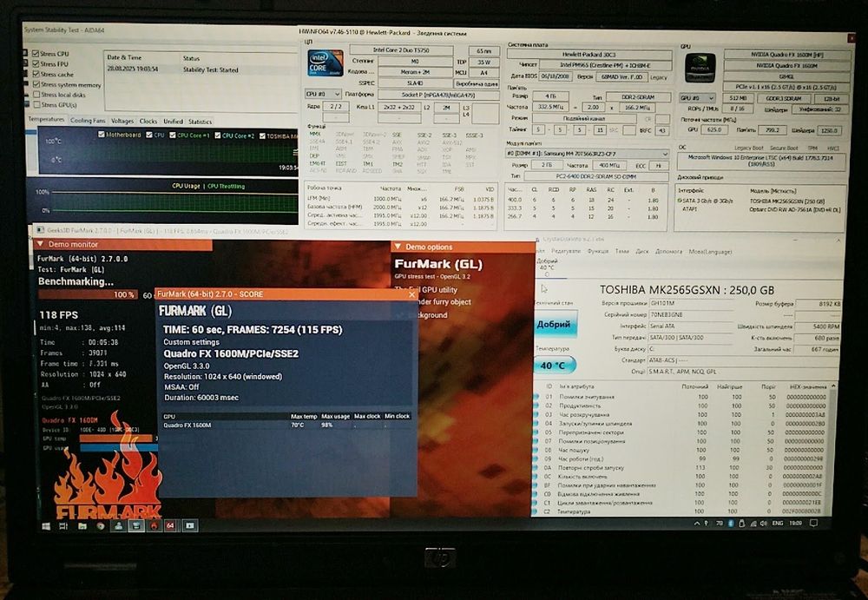Expand the memory module Samsung DIMM dropdown
The image size is (868, 600).
pyautogui.click(x=588, y=154)
